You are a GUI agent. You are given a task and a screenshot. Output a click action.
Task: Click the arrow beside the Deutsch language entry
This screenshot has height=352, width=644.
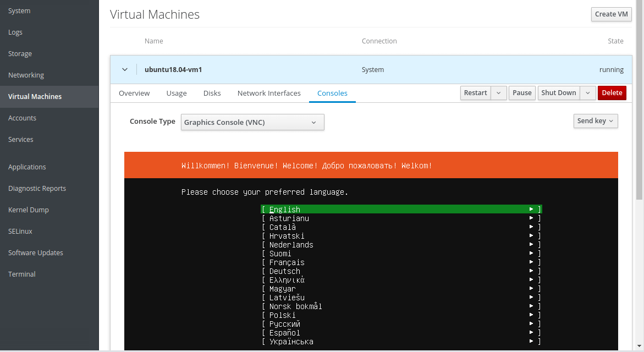click(x=531, y=271)
